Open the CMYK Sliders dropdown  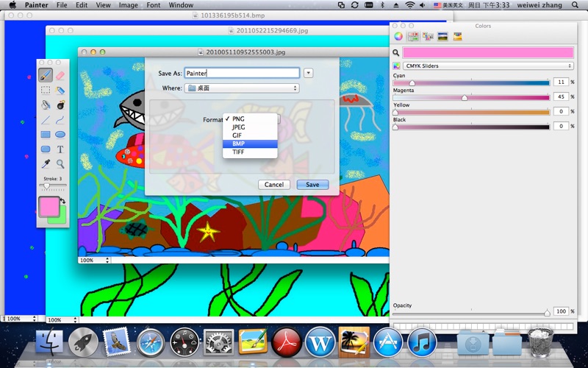[x=488, y=66]
